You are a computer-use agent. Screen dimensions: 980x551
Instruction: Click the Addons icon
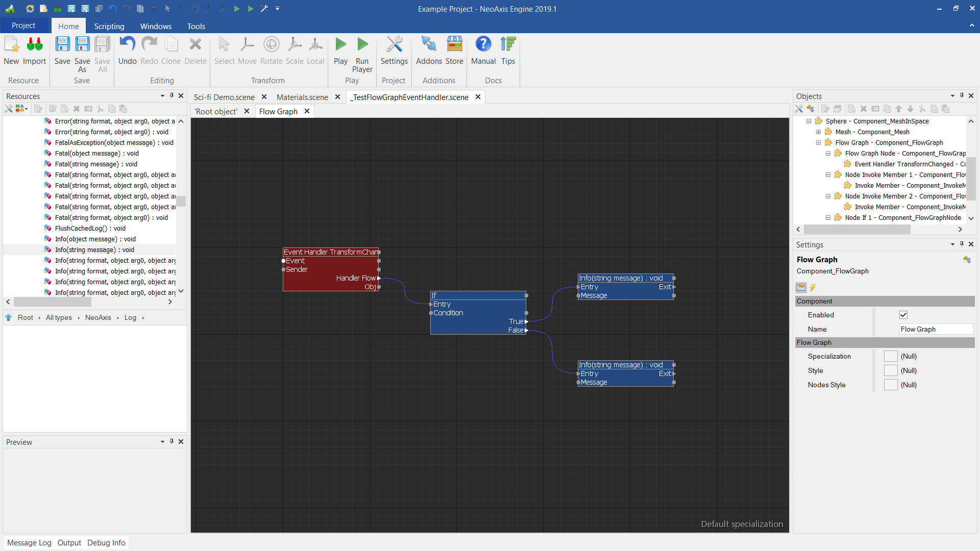coord(429,45)
